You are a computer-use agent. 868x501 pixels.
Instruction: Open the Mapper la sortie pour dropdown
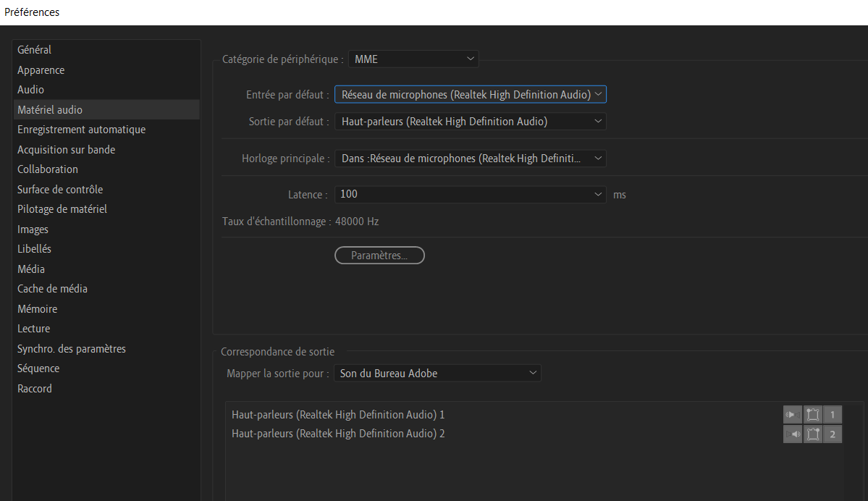[x=437, y=374]
